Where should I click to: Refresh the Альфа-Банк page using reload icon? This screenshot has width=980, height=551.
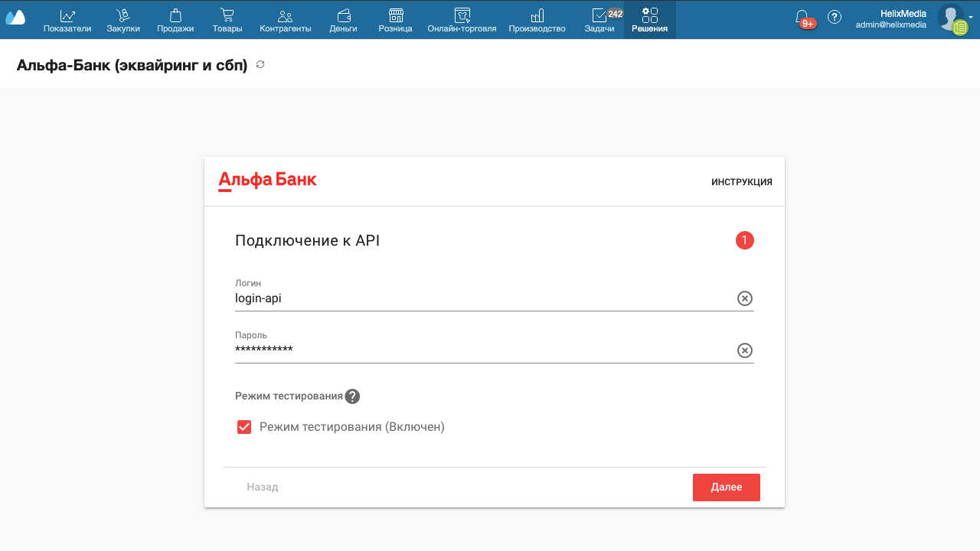pos(260,65)
